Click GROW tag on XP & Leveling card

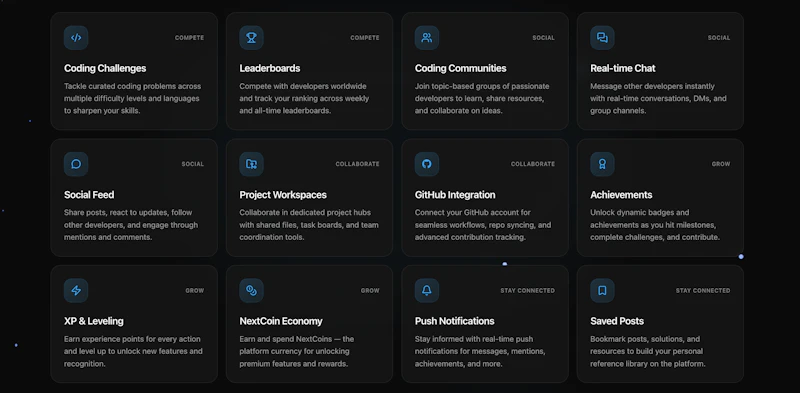[195, 291]
